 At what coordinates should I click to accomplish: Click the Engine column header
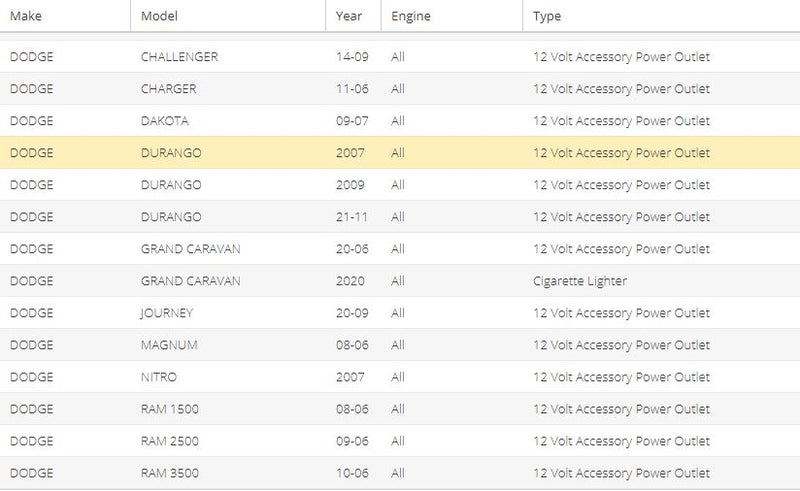(410, 17)
